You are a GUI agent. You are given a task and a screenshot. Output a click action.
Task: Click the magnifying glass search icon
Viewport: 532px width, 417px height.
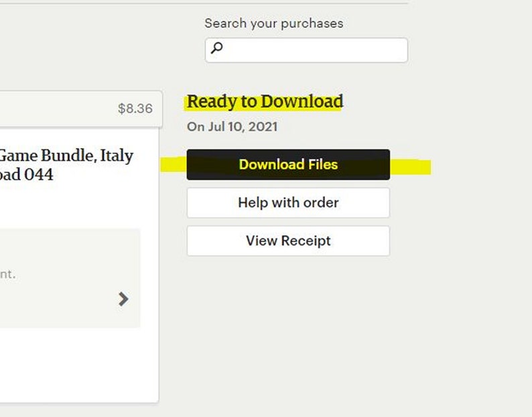[217, 48]
